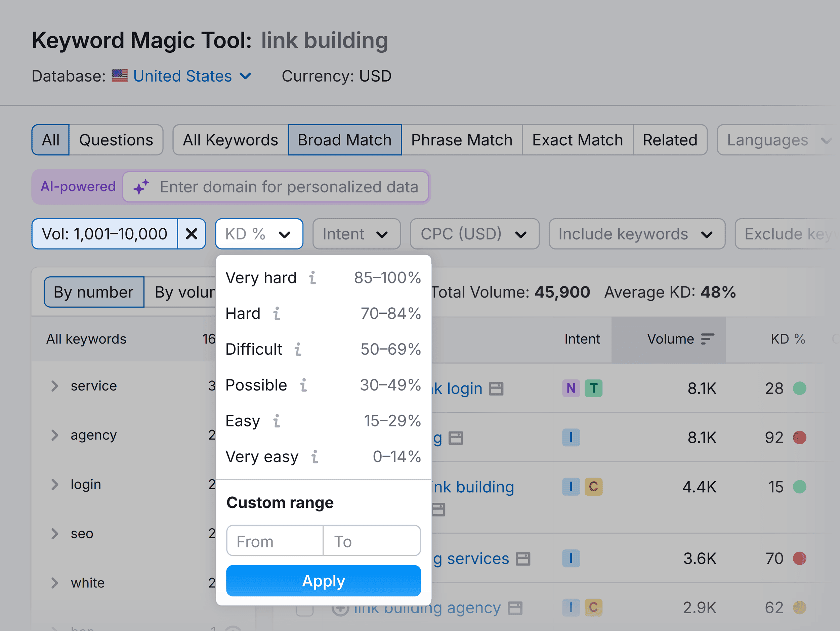This screenshot has width=840, height=631.
Task: Click the I intent badge in 92 KD row
Action: (x=571, y=438)
